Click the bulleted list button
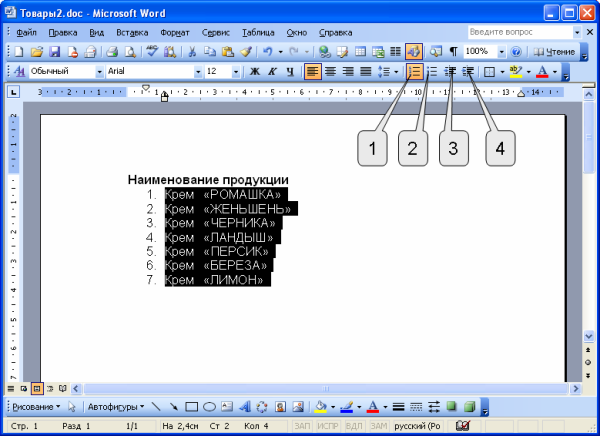 click(433, 72)
